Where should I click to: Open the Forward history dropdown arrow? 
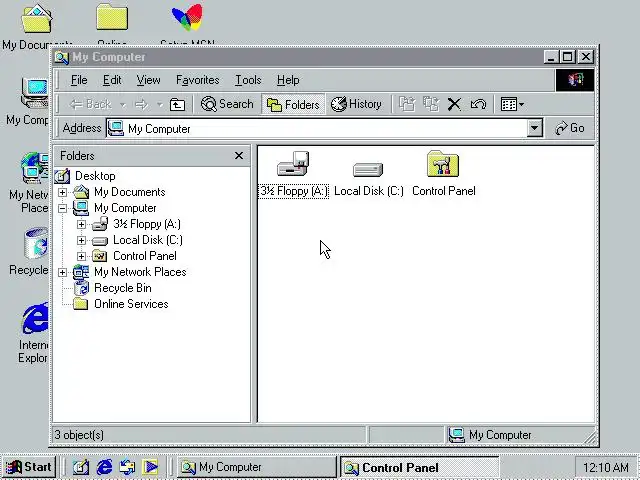160,105
